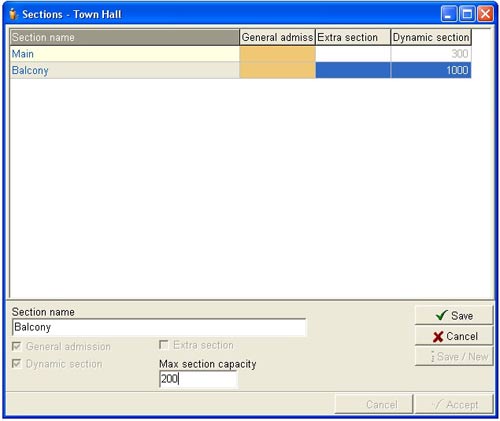Click the app icon in title bar

[x=13, y=14]
